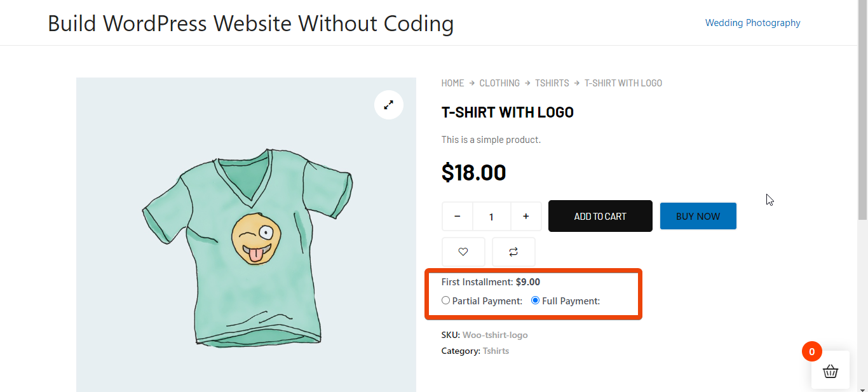Viewport: 868px width, 392px height.
Task: Decrease quantity with the minus button
Action: tap(458, 217)
